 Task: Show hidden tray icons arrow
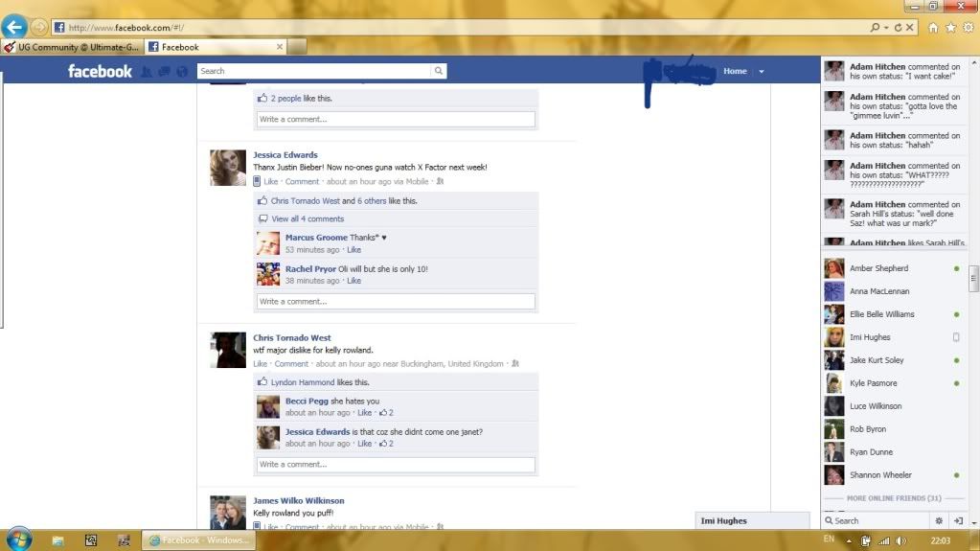click(849, 541)
